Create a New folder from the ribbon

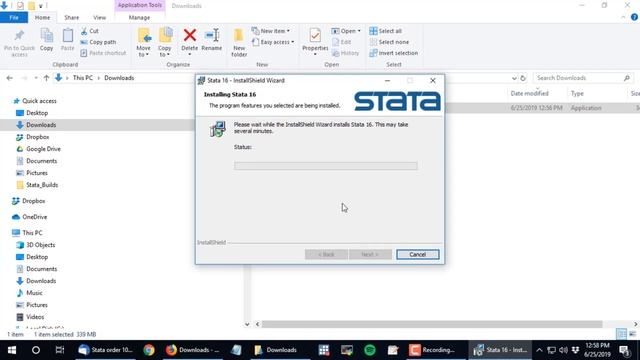pos(239,42)
